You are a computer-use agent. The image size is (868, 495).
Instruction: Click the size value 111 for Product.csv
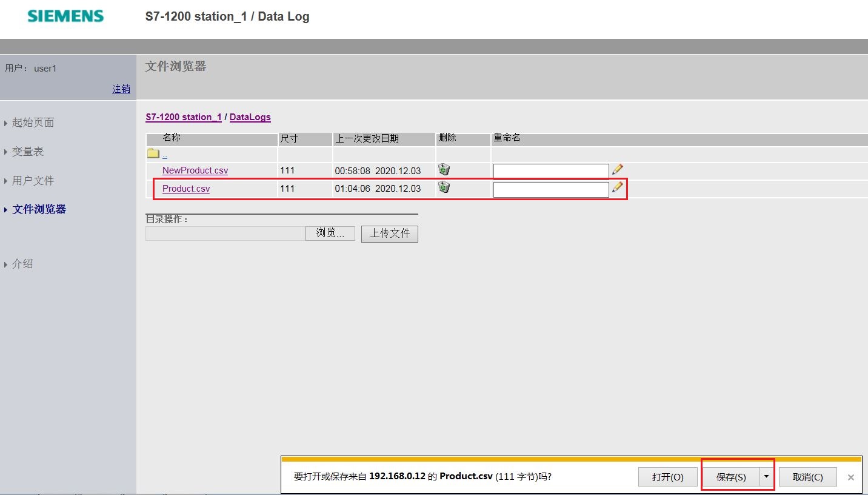point(287,189)
